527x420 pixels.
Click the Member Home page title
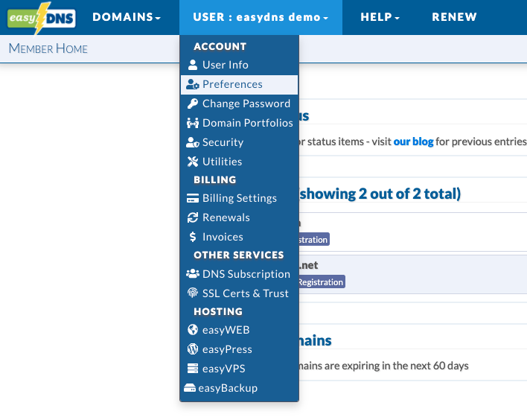click(x=48, y=48)
